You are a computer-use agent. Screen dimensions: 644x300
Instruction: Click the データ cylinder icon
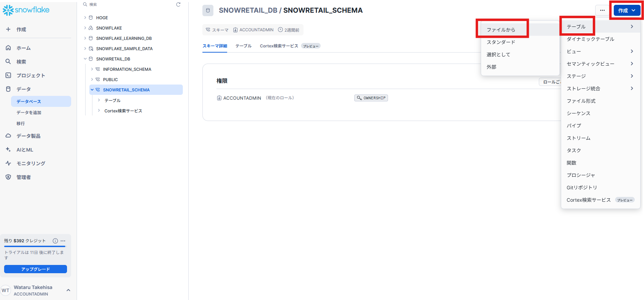[8, 89]
